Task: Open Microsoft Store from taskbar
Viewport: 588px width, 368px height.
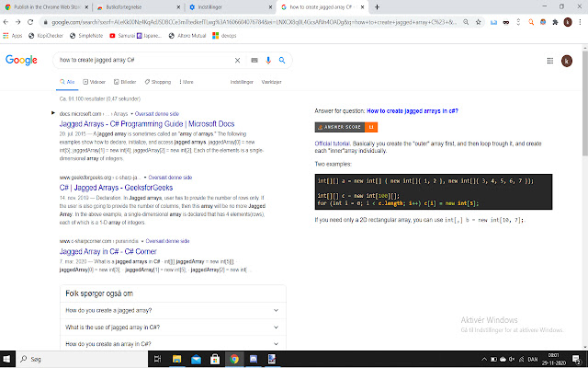Action: [x=215, y=359]
